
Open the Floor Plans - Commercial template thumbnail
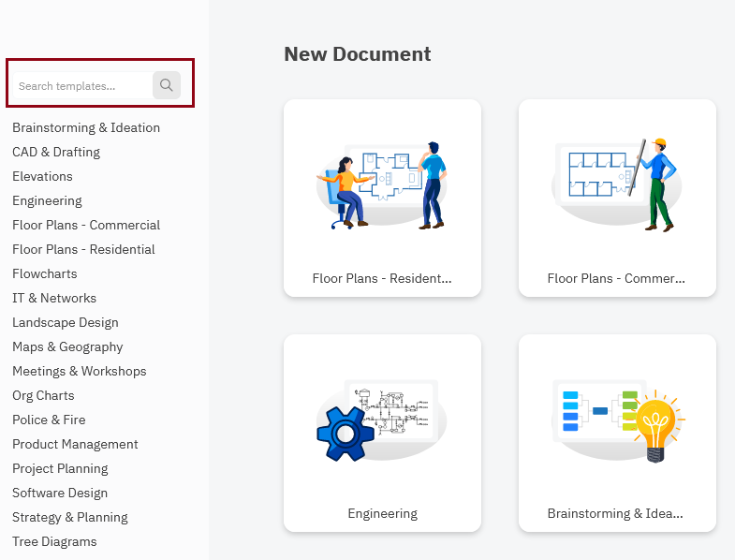point(617,186)
